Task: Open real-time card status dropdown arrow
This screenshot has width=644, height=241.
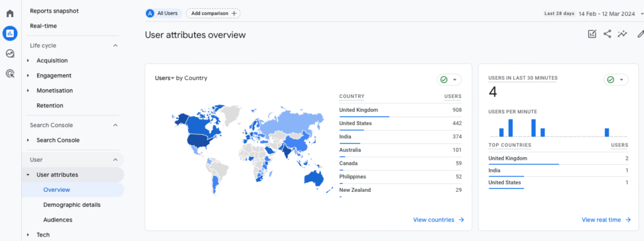Action: [x=621, y=79]
